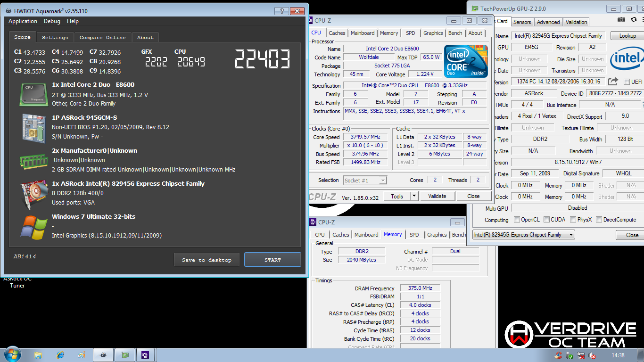
Task: Click the total score 22403 in Aquamark
Action: (x=262, y=59)
